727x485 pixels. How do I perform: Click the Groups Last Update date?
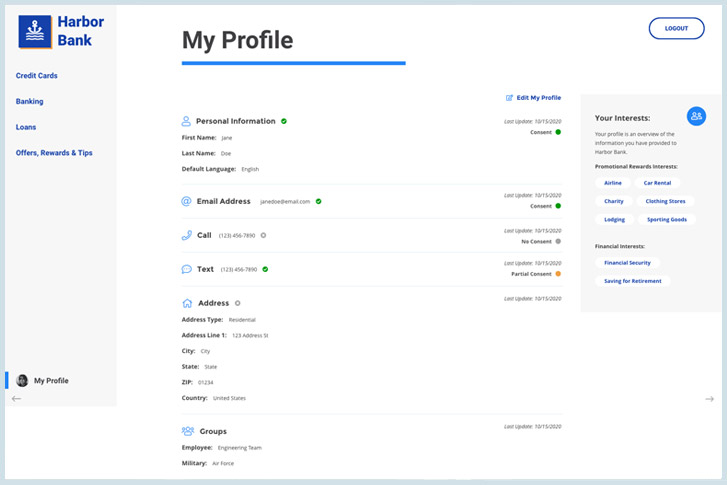point(533,427)
